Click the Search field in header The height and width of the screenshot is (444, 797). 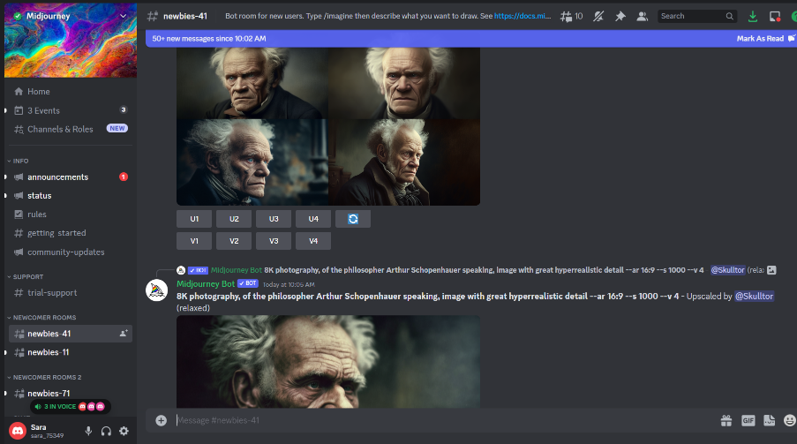(x=697, y=16)
